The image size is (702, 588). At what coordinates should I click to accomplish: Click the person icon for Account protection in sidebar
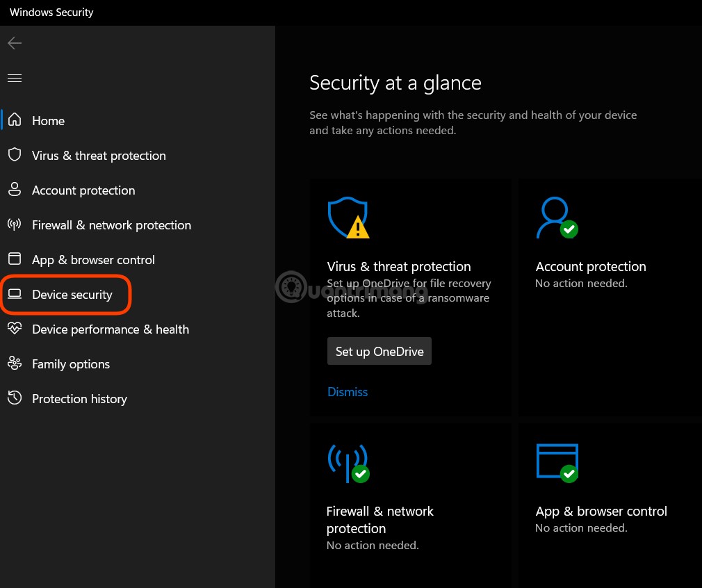[x=15, y=190]
